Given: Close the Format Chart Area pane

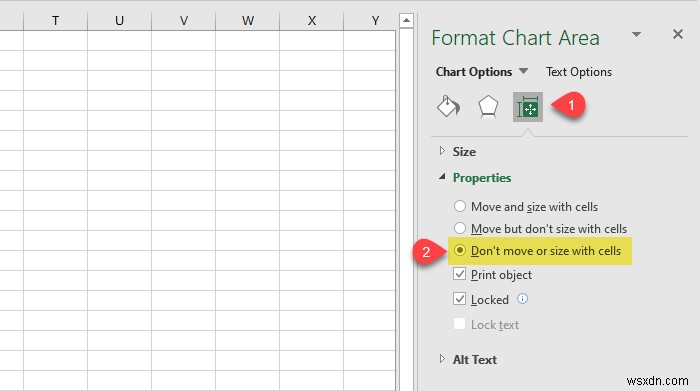Looking at the screenshot, I should (x=678, y=34).
